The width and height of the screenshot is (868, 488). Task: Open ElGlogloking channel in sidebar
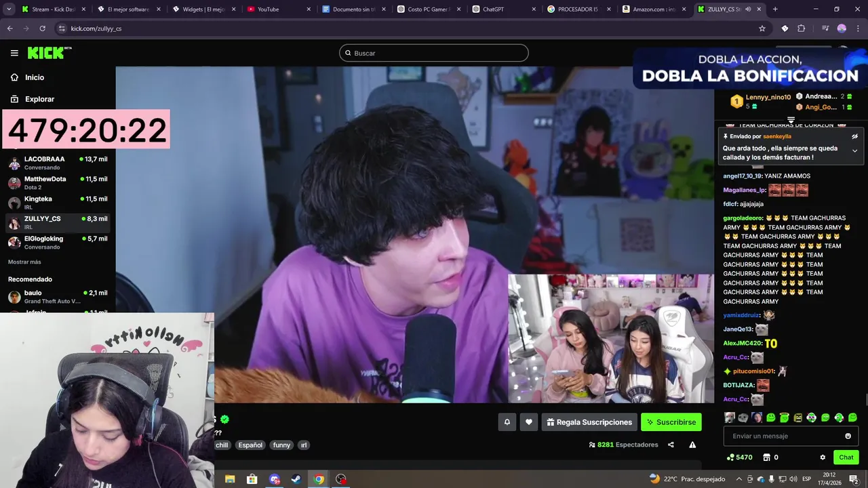(58, 243)
